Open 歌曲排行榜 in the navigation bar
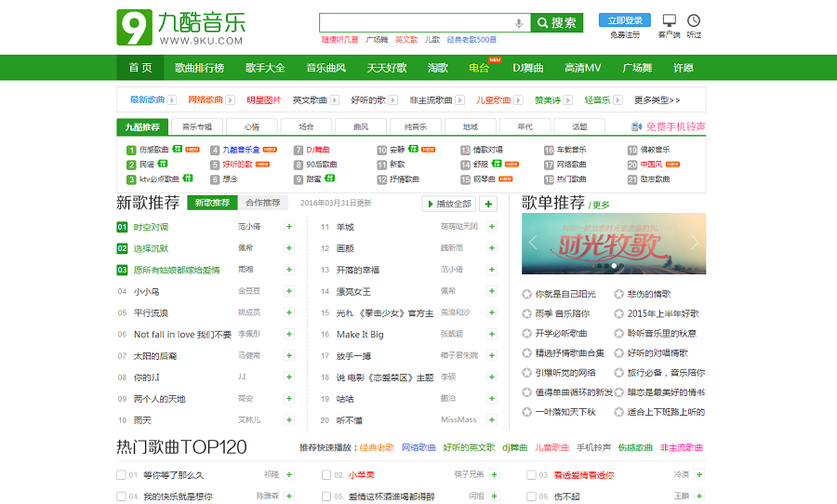The height and width of the screenshot is (504, 837). [x=199, y=68]
